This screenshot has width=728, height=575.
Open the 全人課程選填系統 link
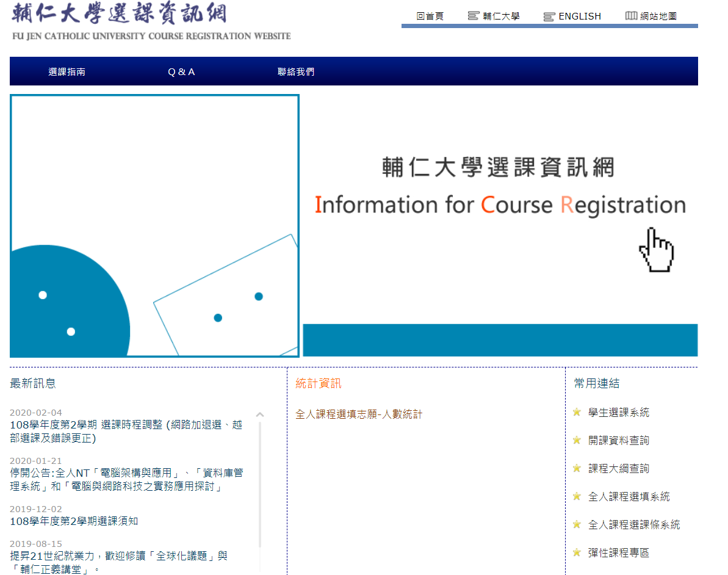pos(629,496)
